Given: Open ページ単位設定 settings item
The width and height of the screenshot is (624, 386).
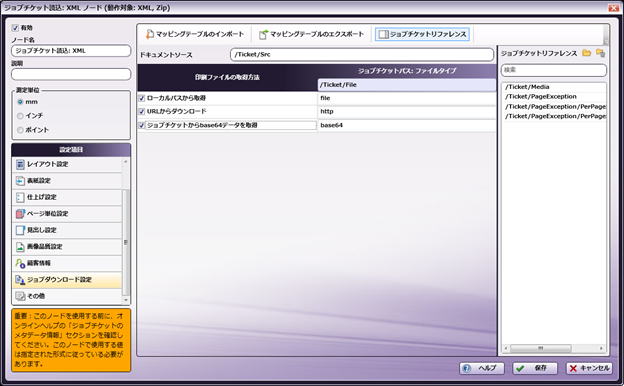Looking at the screenshot, I should (67, 214).
